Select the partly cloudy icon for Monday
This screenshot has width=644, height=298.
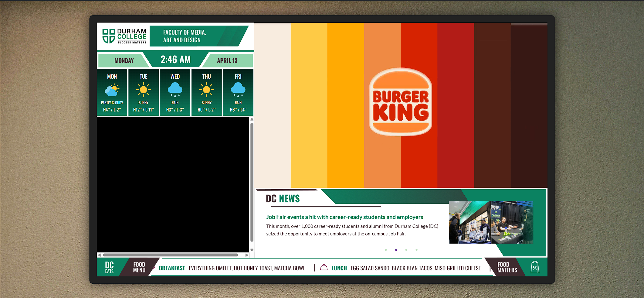[112, 90]
